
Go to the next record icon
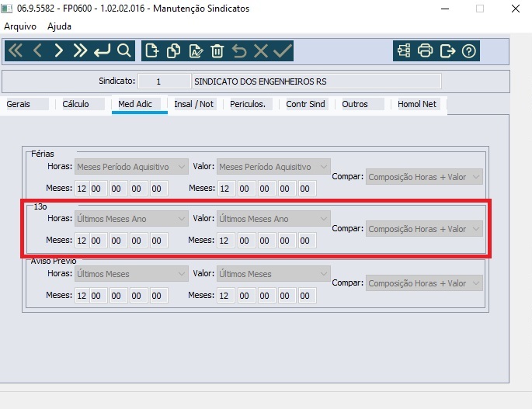click(x=59, y=51)
